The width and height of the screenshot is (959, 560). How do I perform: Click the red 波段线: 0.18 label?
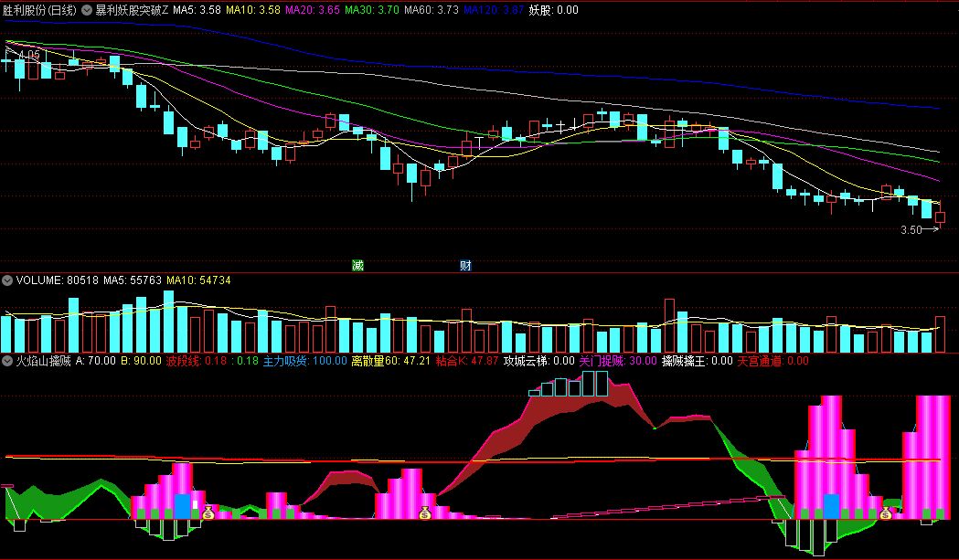pyautogui.click(x=197, y=361)
